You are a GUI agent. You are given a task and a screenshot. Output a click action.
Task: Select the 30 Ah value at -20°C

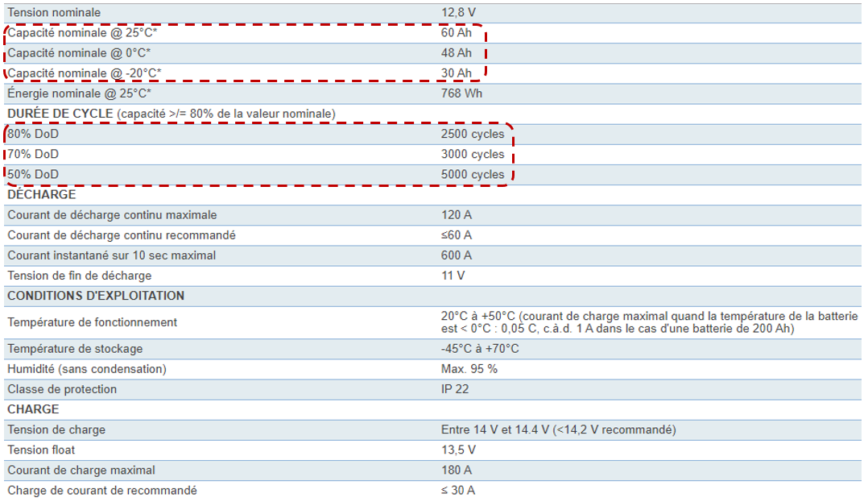click(x=456, y=73)
